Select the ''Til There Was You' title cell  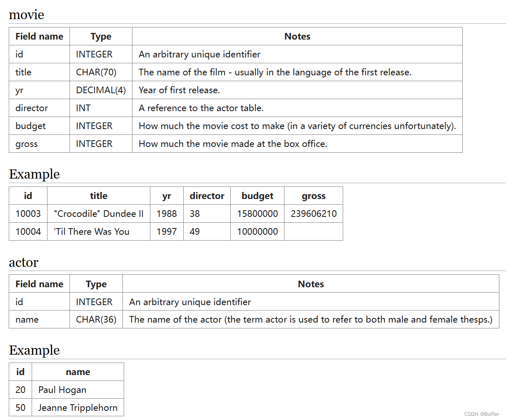tap(99, 231)
